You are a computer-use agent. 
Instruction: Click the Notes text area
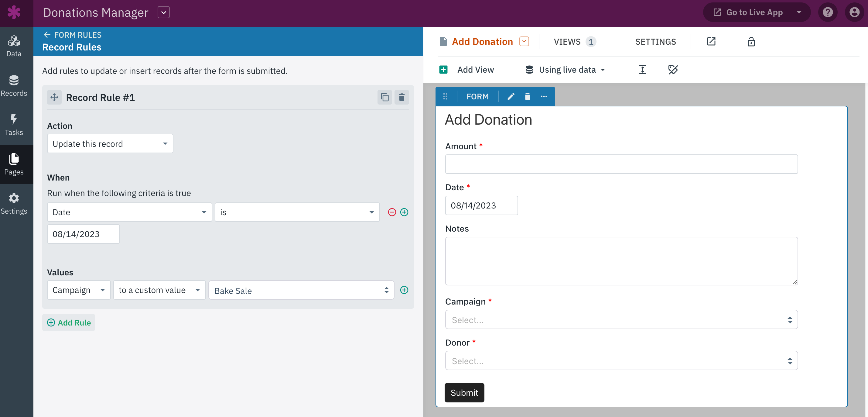(621, 261)
